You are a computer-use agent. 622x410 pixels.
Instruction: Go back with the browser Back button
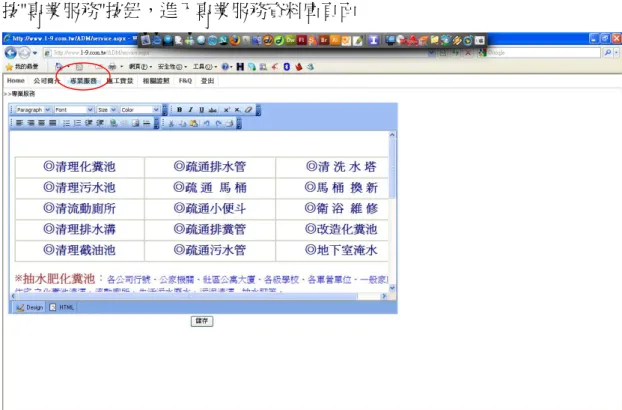(11, 52)
